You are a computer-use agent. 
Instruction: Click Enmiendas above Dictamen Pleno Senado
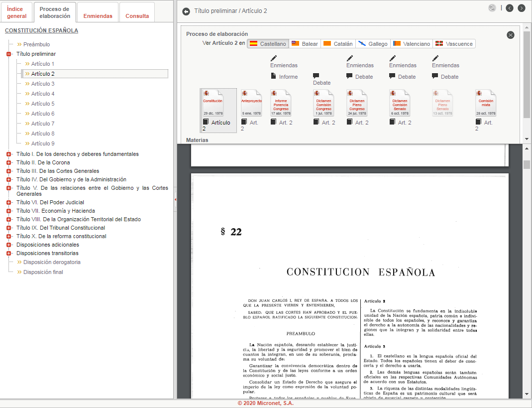point(445,62)
